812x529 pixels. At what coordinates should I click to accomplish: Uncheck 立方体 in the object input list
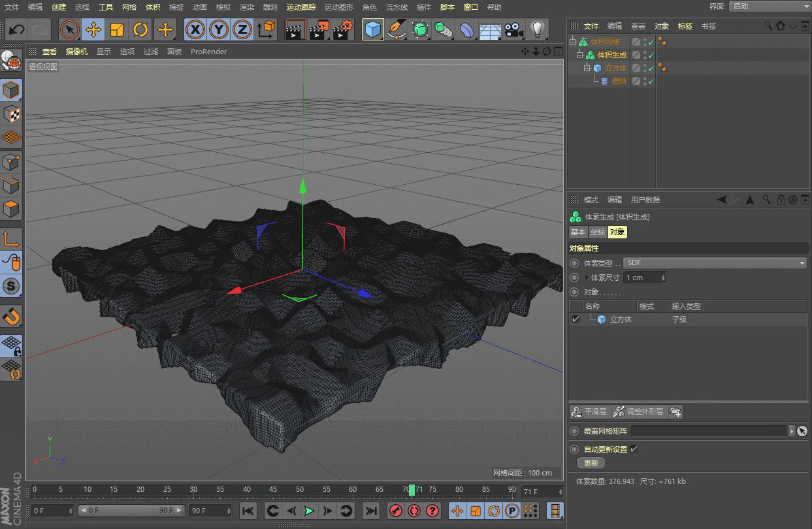click(x=575, y=319)
